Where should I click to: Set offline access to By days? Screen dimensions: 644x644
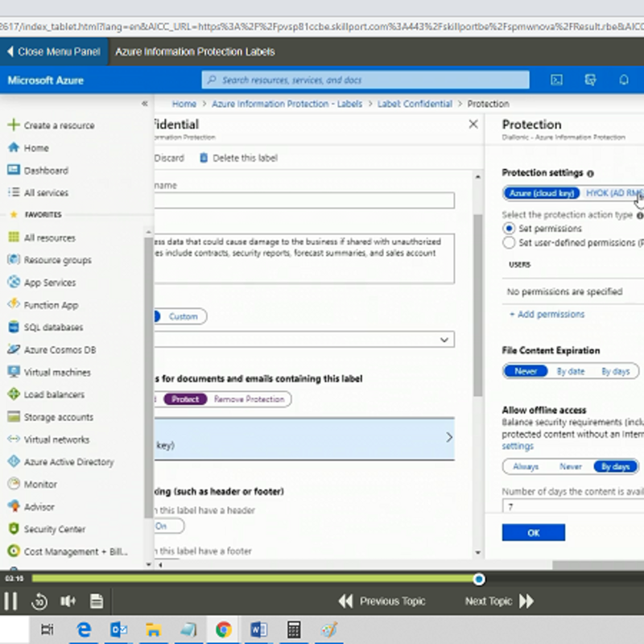(615, 467)
